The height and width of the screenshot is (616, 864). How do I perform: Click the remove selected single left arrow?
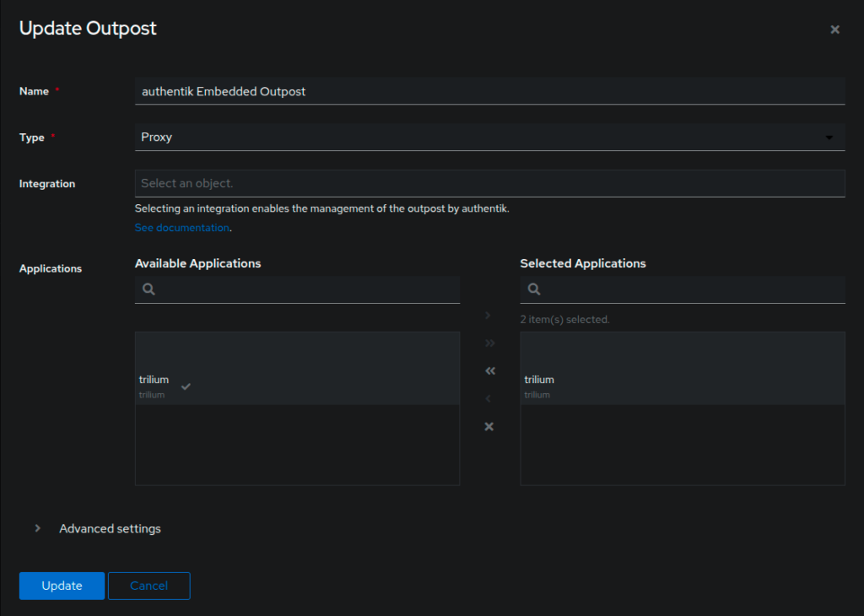(x=488, y=398)
